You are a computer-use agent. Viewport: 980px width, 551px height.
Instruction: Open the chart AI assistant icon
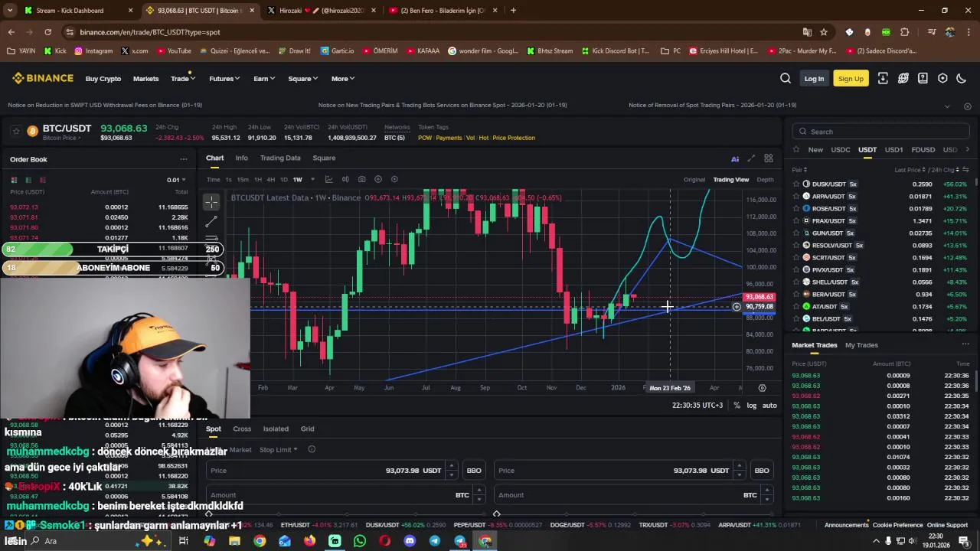pos(735,158)
